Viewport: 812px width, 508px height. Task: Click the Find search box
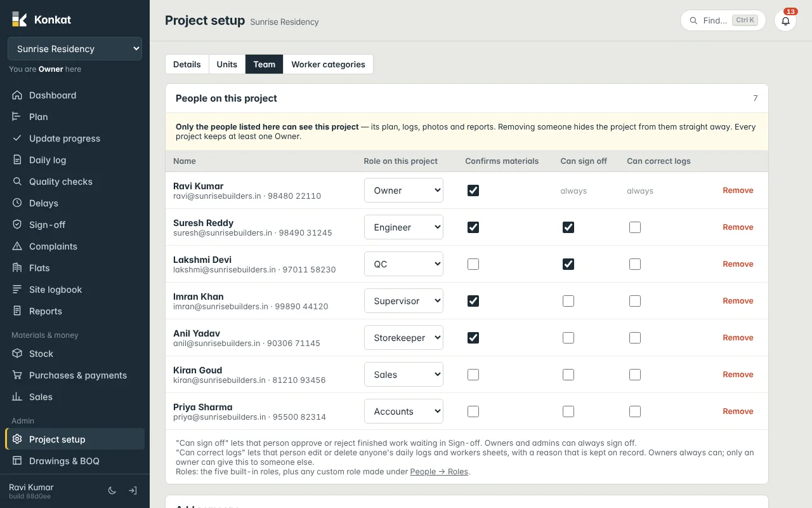pyautogui.click(x=723, y=20)
